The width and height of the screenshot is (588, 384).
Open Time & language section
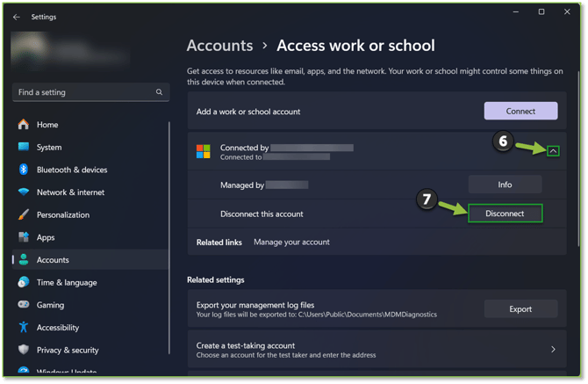[67, 282]
